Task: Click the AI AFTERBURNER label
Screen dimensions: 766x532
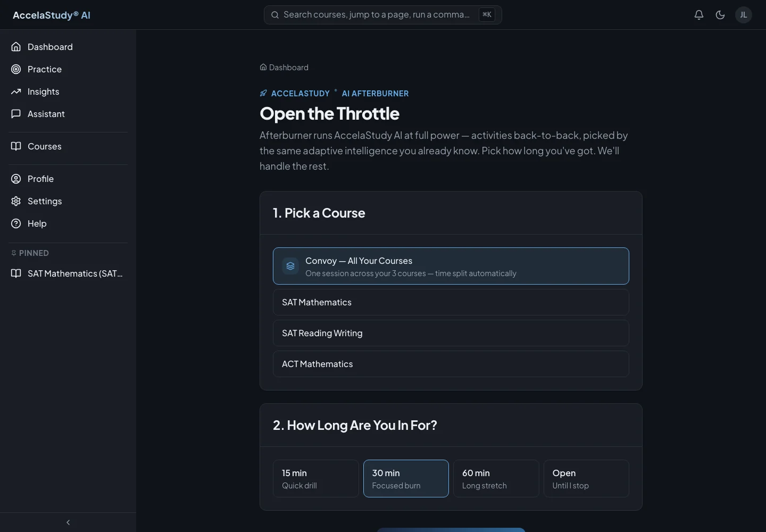Action: coord(375,94)
